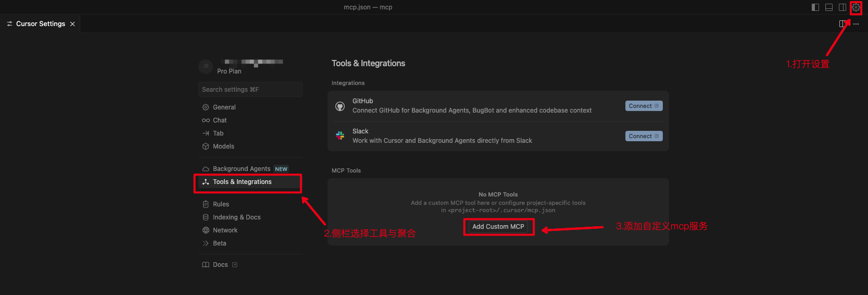
Task: Select the Cursor Settings tab
Action: pos(40,24)
